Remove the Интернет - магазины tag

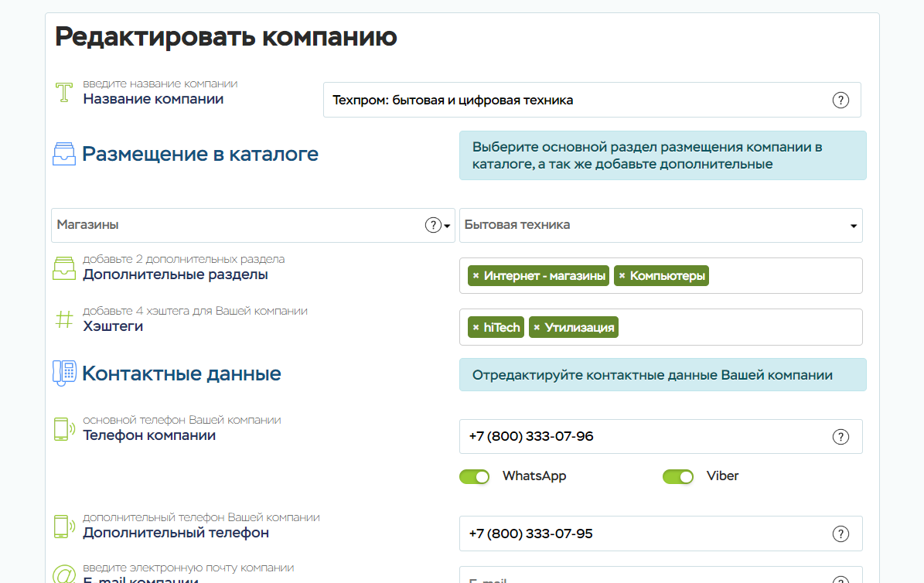476,276
